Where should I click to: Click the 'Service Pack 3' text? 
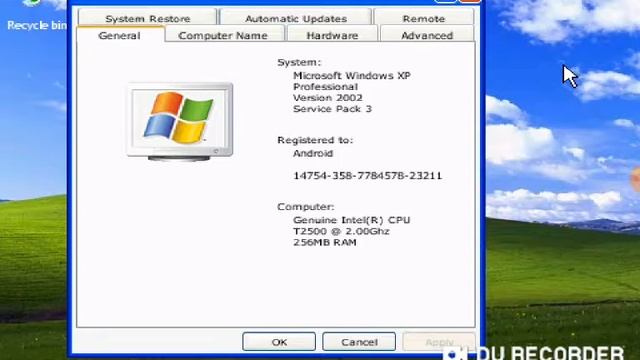pyautogui.click(x=332, y=109)
